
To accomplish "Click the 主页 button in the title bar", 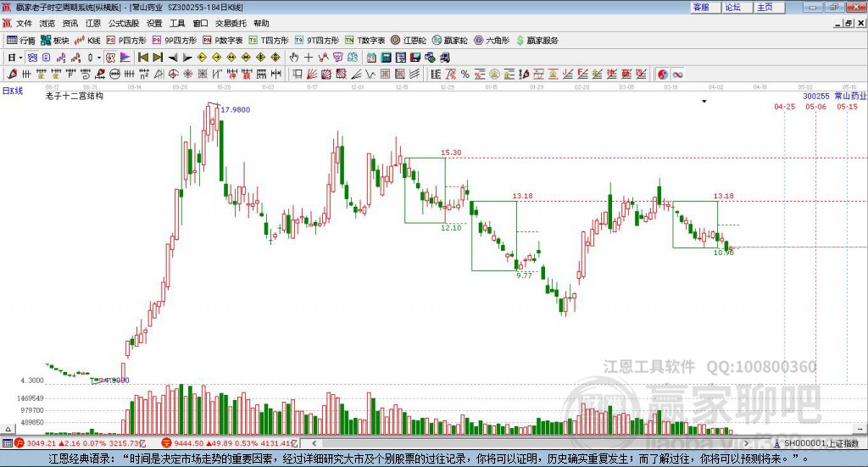I will [x=770, y=7].
